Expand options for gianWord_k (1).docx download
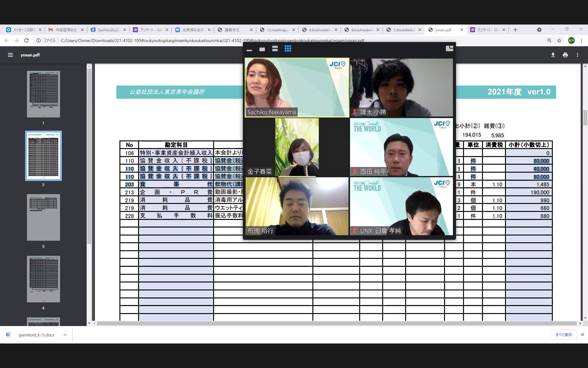588x368 pixels. [65, 335]
